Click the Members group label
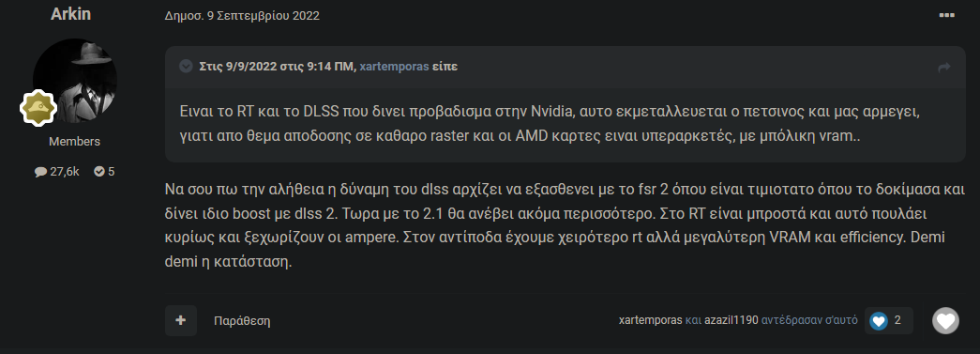Screen dimensions: 980x354 point(74,142)
